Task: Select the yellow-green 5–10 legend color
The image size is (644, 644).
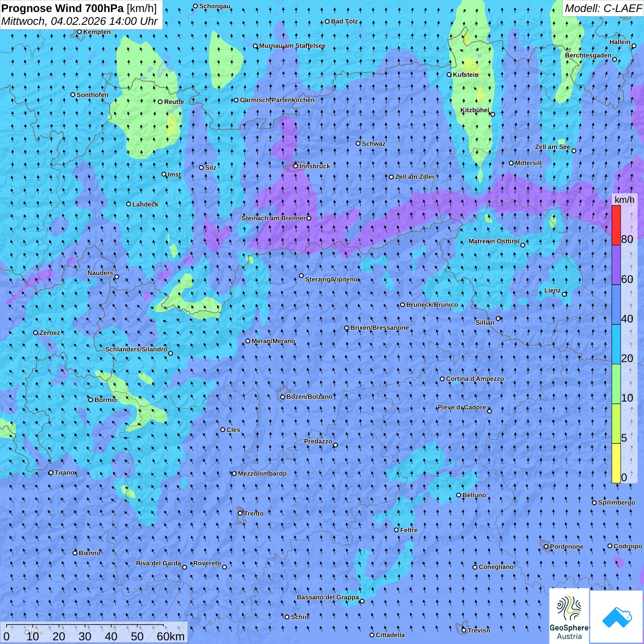Action: [616, 424]
